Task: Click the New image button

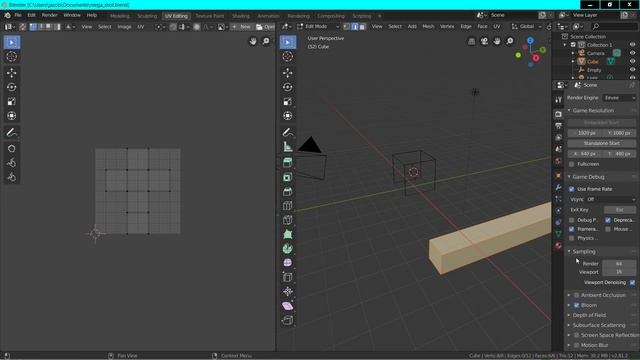Action: point(241,27)
